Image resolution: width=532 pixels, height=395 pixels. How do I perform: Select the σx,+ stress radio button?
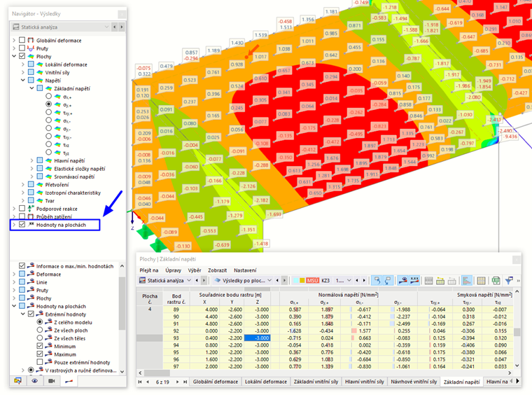coord(48,97)
